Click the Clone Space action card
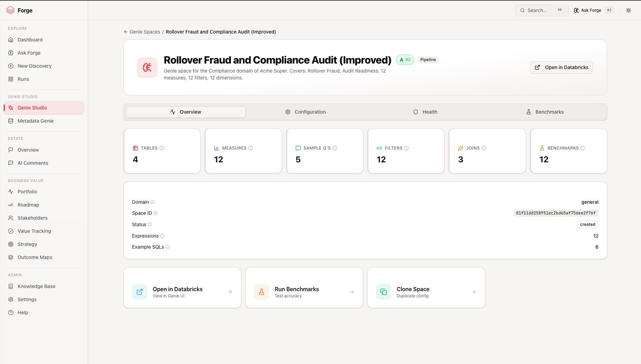641x364 pixels. tap(426, 288)
